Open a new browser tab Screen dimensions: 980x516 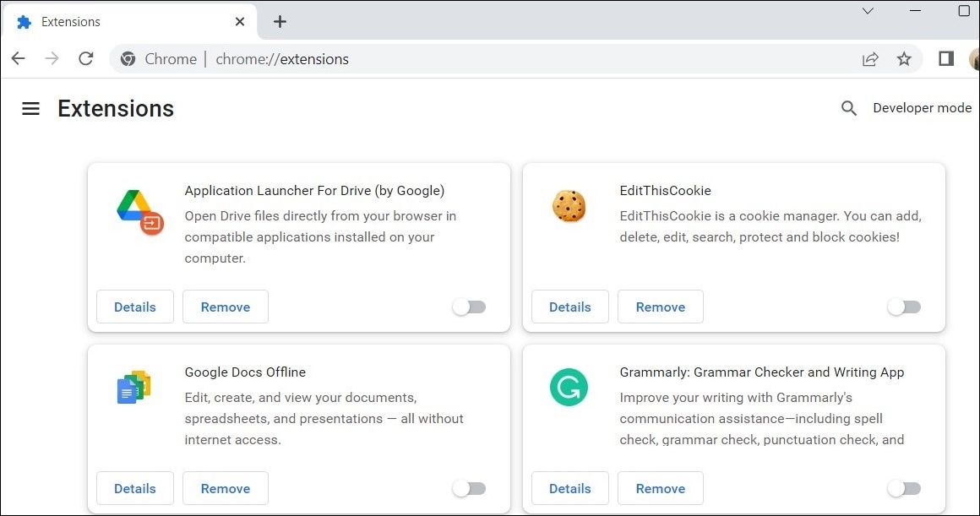pos(280,21)
